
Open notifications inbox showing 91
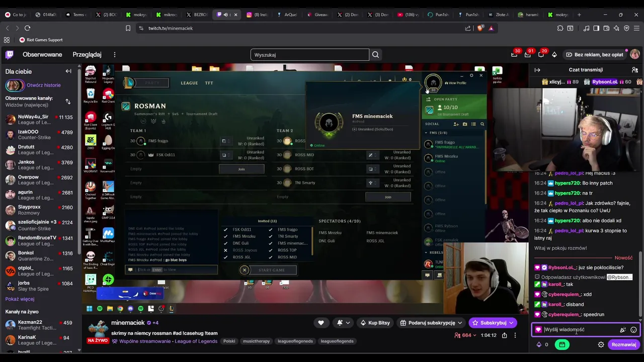click(x=527, y=54)
